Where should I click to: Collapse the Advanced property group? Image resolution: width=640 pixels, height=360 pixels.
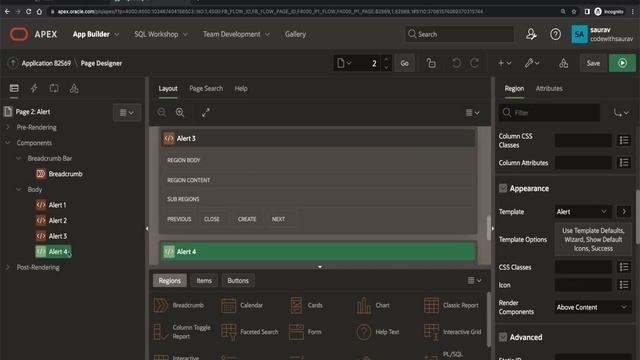tap(503, 337)
